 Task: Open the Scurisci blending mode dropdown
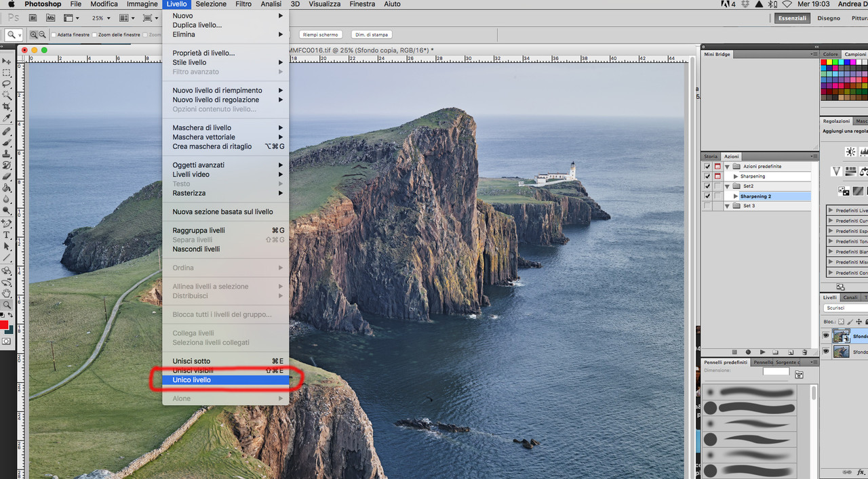click(x=846, y=308)
